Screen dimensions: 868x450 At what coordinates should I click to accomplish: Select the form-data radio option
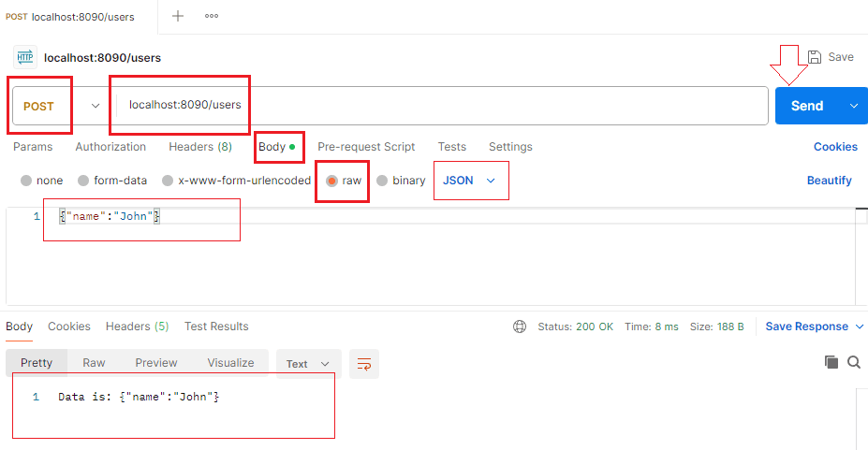(83, 181)
